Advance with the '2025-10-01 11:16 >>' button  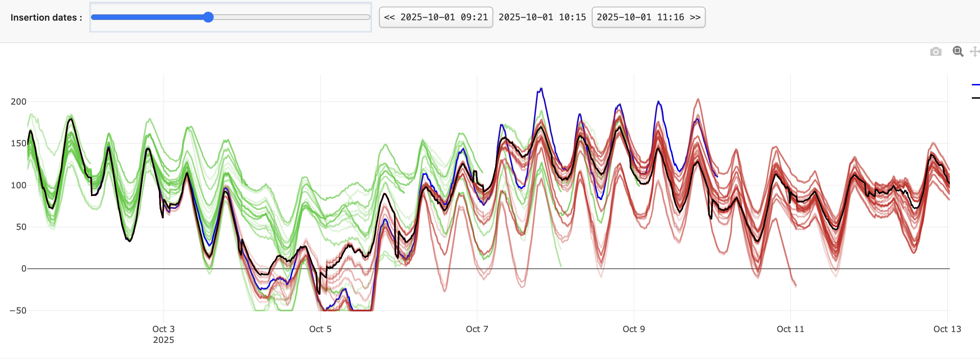click(x=648, y=17)
